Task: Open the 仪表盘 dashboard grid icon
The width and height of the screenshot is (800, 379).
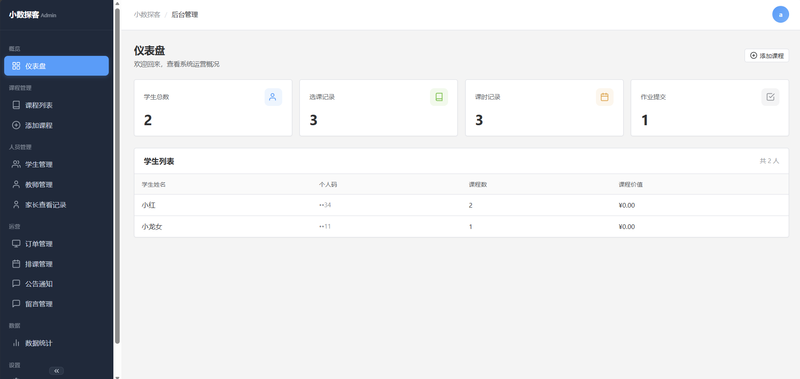Action: click(x=16, y=66)
